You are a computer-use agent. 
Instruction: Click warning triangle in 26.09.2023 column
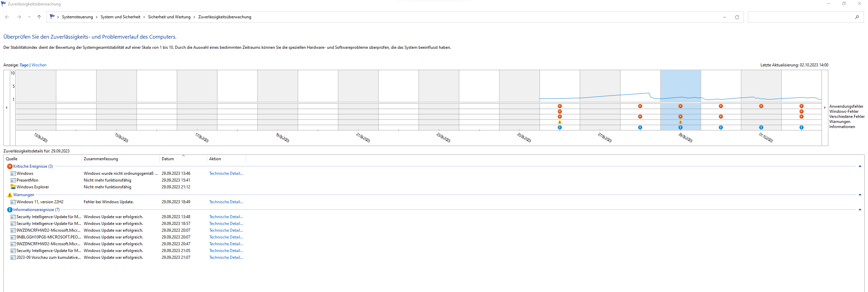tap(560, 122)
